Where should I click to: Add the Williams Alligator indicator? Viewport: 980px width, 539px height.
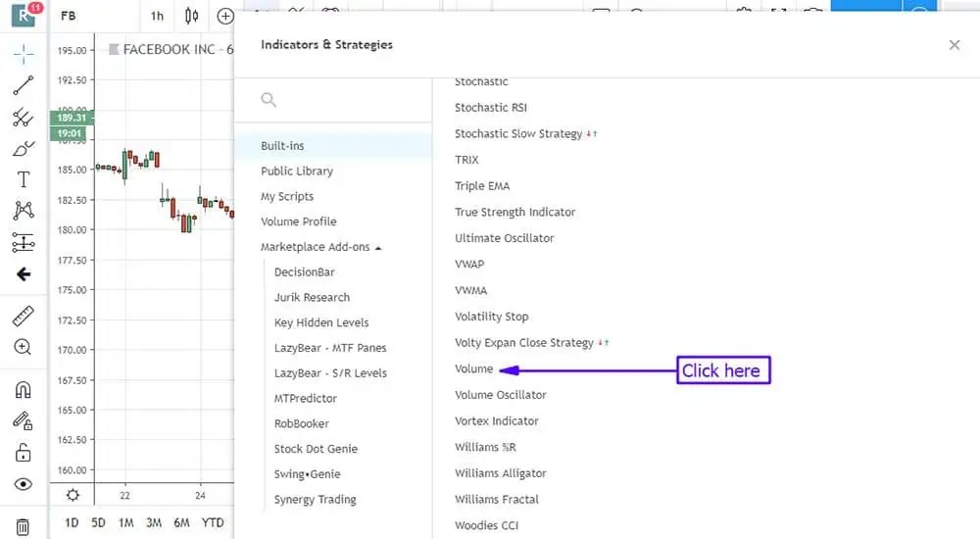point(501,473)
